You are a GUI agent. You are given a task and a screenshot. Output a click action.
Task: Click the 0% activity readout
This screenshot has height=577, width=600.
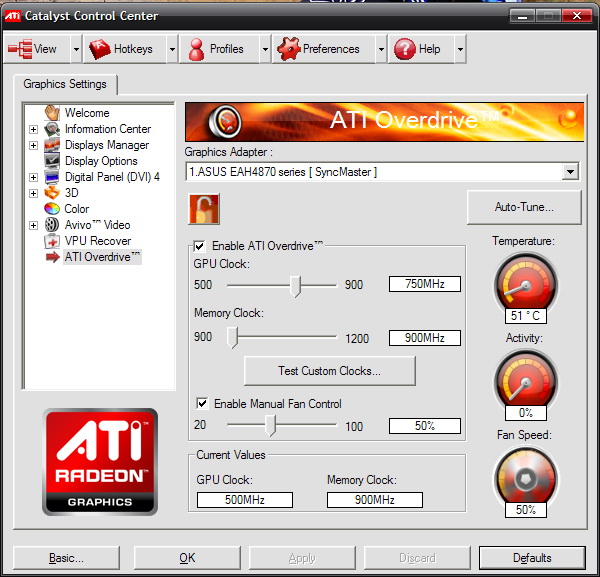tap(526, 413)
